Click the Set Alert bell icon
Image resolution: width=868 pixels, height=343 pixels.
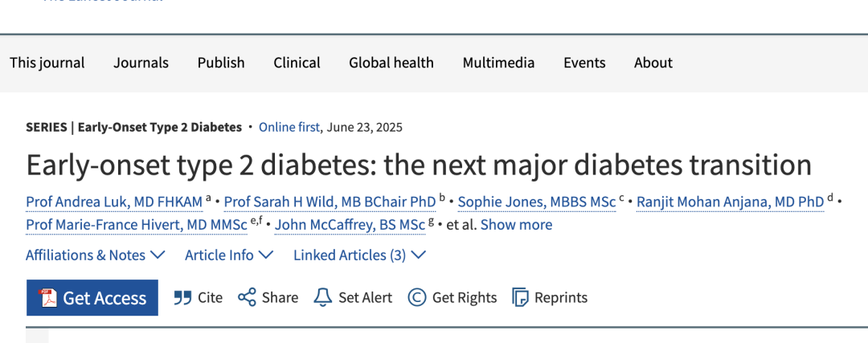pos(323,298)
